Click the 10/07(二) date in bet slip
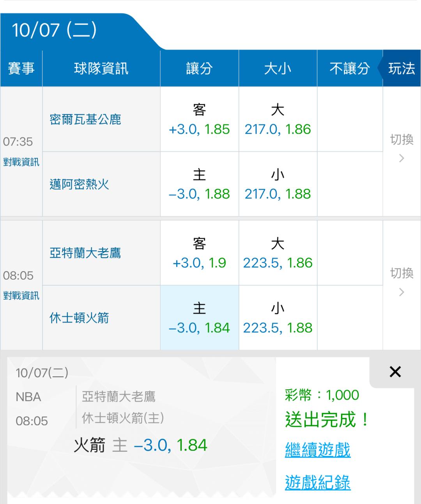421x504 pixels. [x=42, y=373]
